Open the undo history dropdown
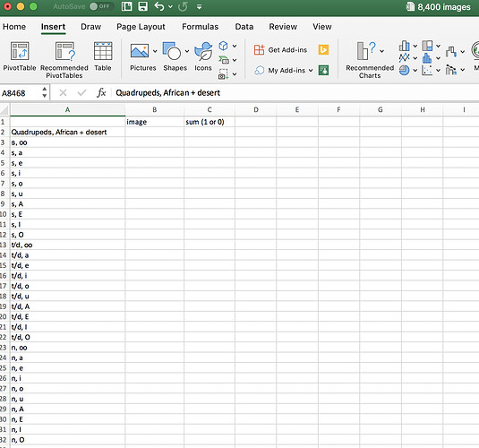 [x=170, y=6]
